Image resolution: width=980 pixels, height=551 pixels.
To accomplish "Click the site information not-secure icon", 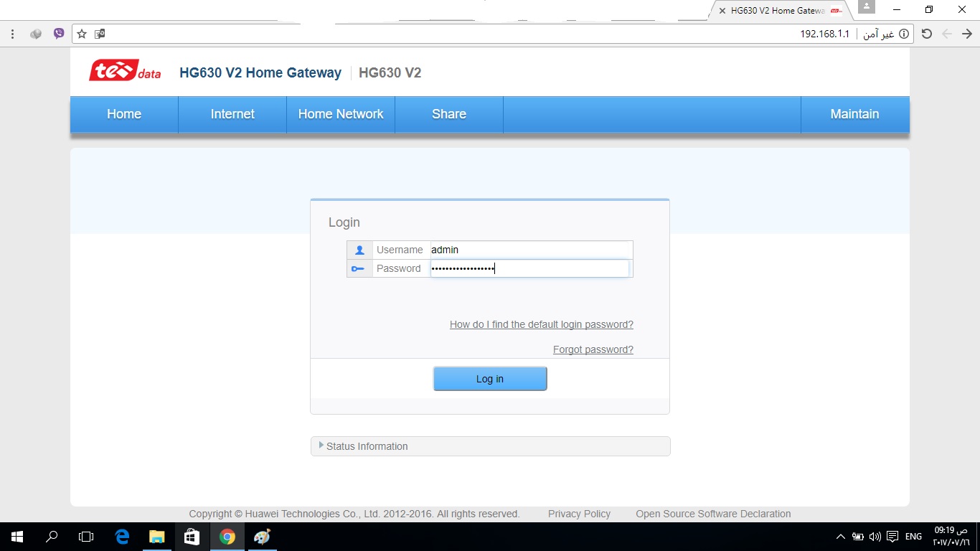I will [x=904, y=34].
